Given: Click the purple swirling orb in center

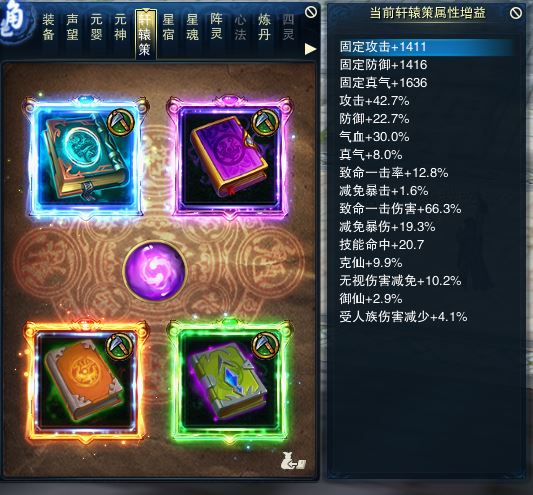Looking at the screenshot, I should coord(155,271).
